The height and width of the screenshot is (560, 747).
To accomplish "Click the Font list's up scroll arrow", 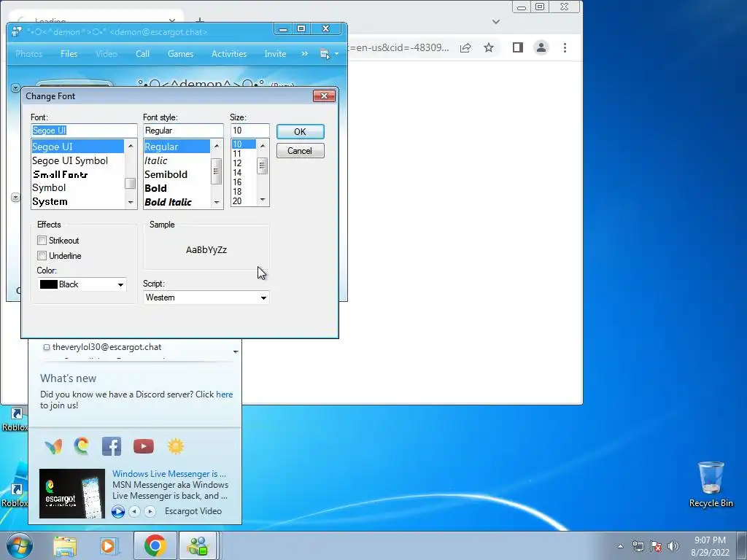I will click(x=131, y=145).
